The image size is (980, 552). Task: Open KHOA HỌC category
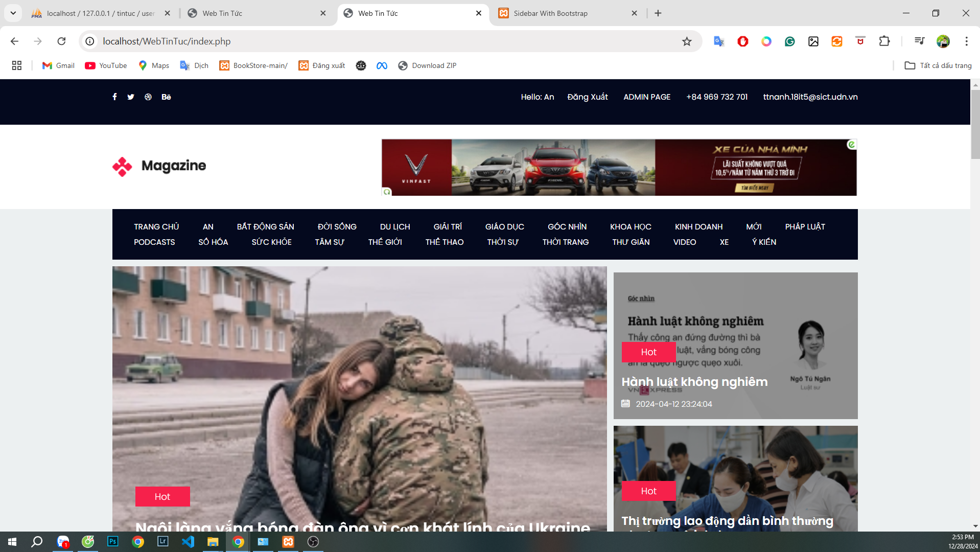631,227
